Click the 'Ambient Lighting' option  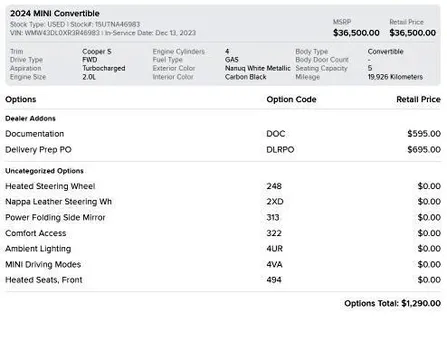(38, 249)
